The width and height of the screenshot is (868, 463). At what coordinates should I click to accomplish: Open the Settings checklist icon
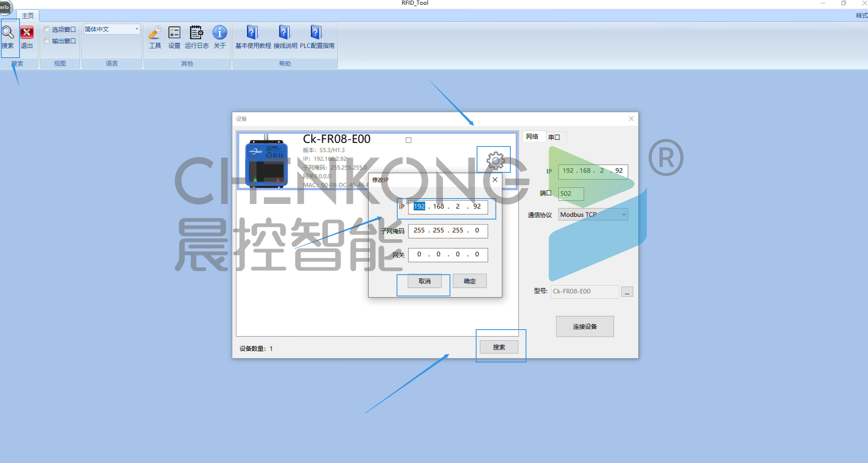point(174,33)
